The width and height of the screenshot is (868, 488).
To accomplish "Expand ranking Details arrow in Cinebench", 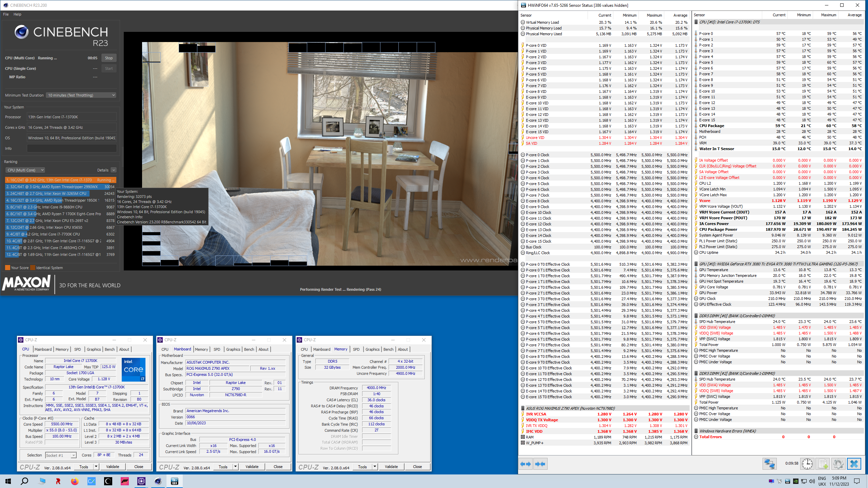I will click(x=114, y=170).
